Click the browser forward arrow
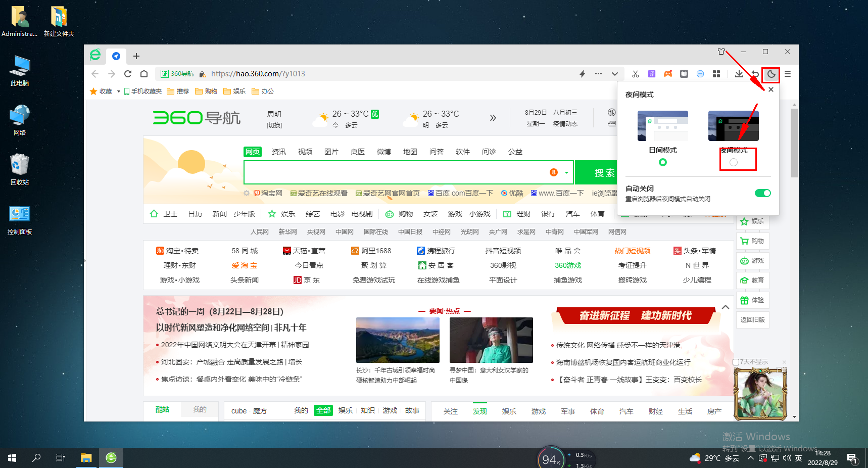 112,74
